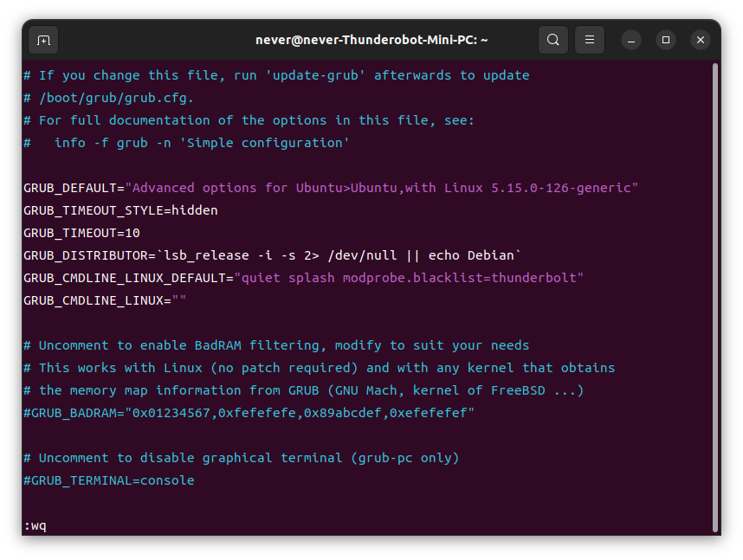Close the terminal window
Image resolution: width=743 pixels, height=560 pixels.
click(700, 41)
